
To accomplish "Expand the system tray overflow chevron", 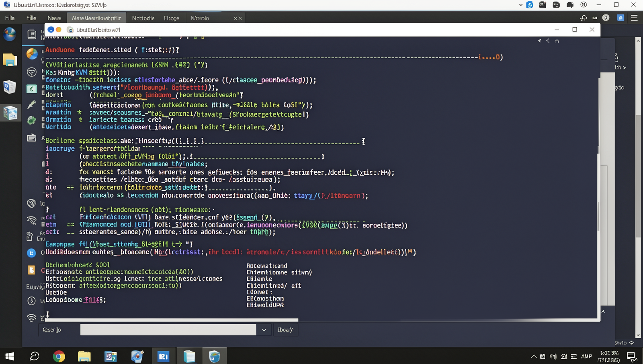I will coord(534,356).
